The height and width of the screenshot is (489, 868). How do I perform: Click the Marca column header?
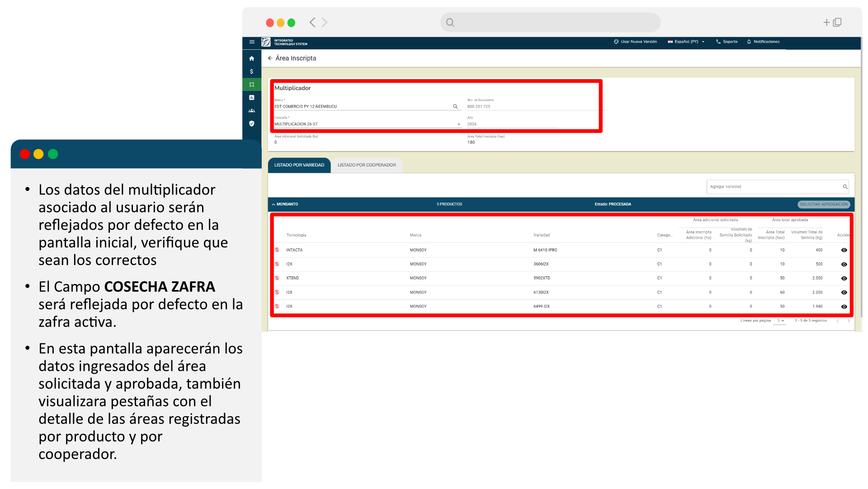415,235
